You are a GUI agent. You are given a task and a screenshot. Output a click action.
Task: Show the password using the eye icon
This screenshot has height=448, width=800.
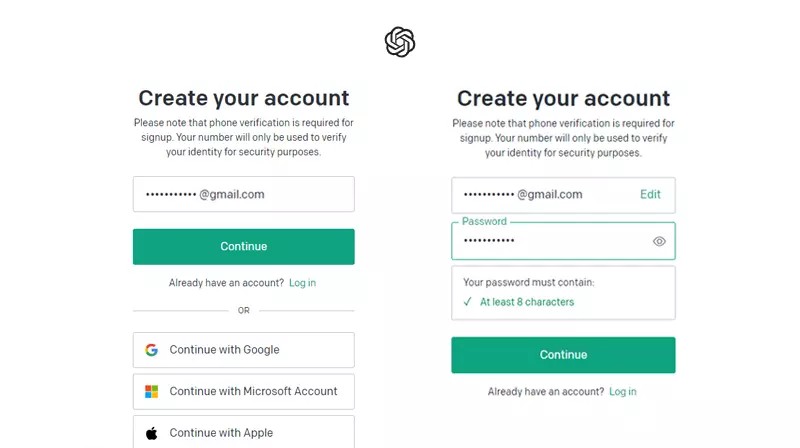(659, 241)
